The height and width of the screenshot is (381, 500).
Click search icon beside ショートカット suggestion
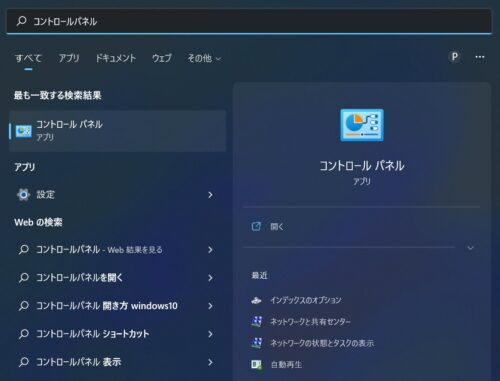(x=24, y=334)
